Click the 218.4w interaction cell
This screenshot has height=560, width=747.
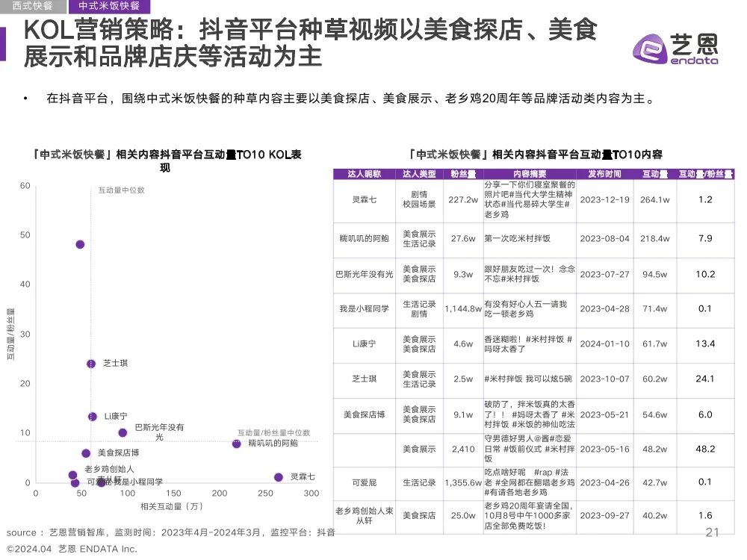(x=655, y=239)
